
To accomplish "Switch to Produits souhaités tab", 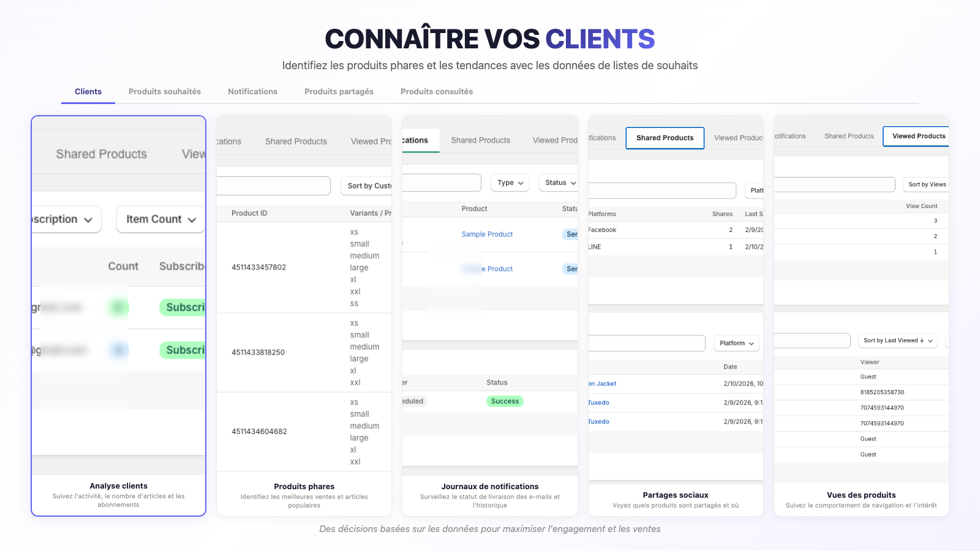I will point(165,92).
